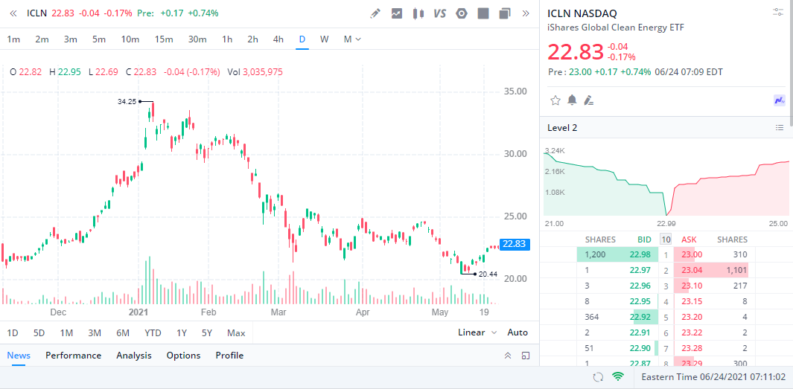Open the Linear scale dropdown
Screen dimensions: 793x389
(477, 332)
